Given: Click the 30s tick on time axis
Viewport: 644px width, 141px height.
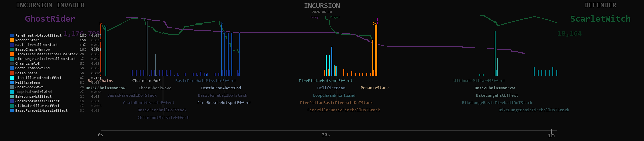Looking at the screenshot, I should pos(326,135).
